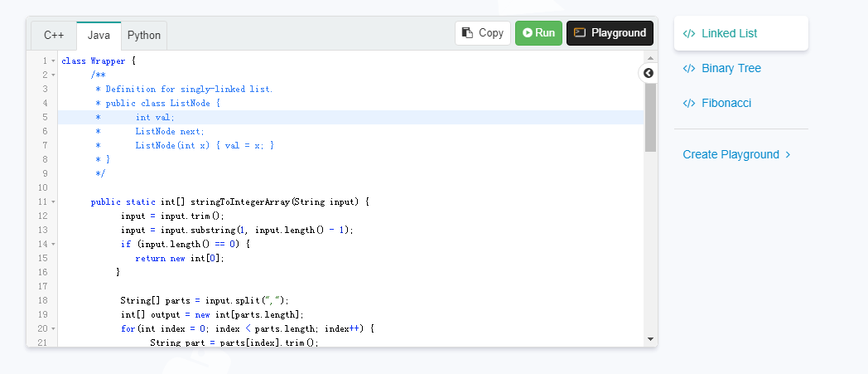Place cursor on 'int val;' line
The image size is (868, 374).
(x=155, y=118)
